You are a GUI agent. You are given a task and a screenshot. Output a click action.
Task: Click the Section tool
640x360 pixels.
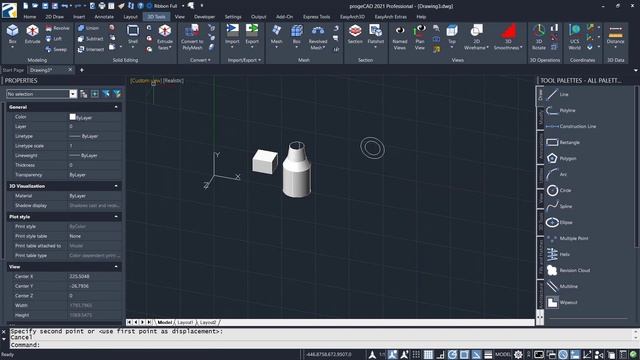tap(355, 34)
